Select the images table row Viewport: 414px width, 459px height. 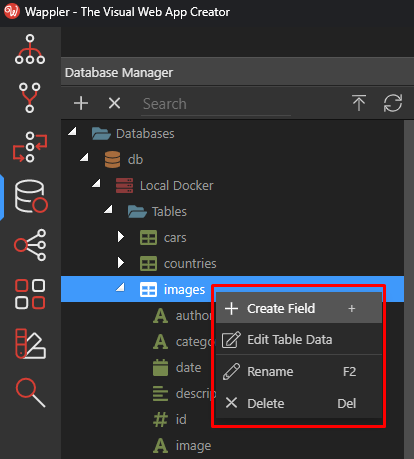click(232, 289)
